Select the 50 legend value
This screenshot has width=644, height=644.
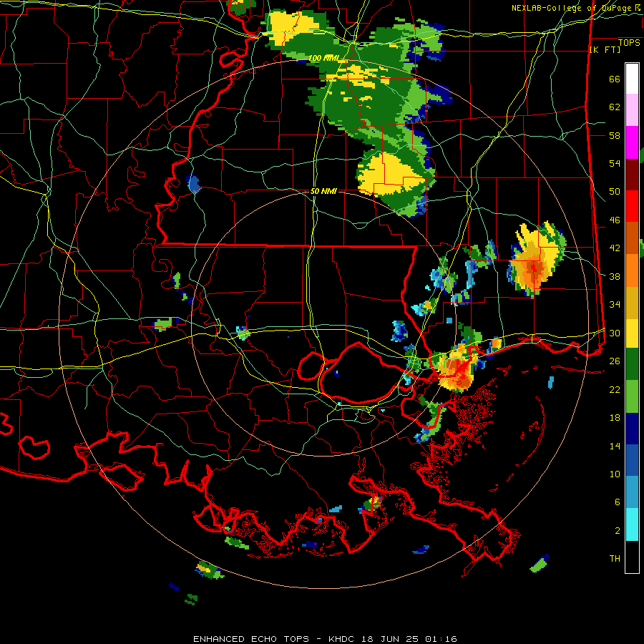point(615,192)
